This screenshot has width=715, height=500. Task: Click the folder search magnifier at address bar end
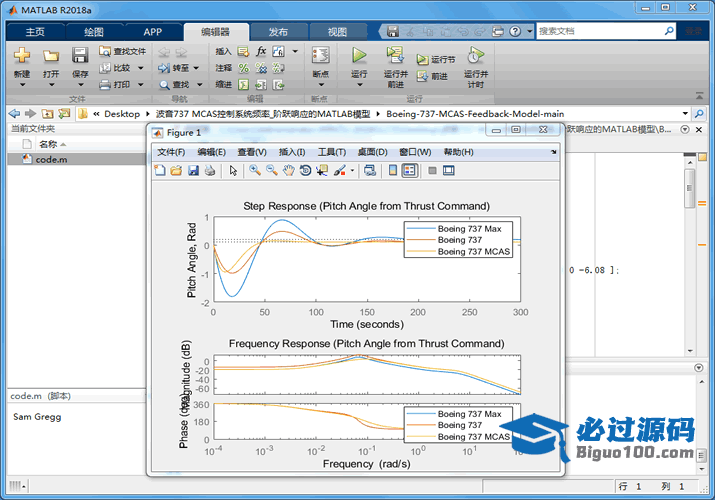point(699,113)
